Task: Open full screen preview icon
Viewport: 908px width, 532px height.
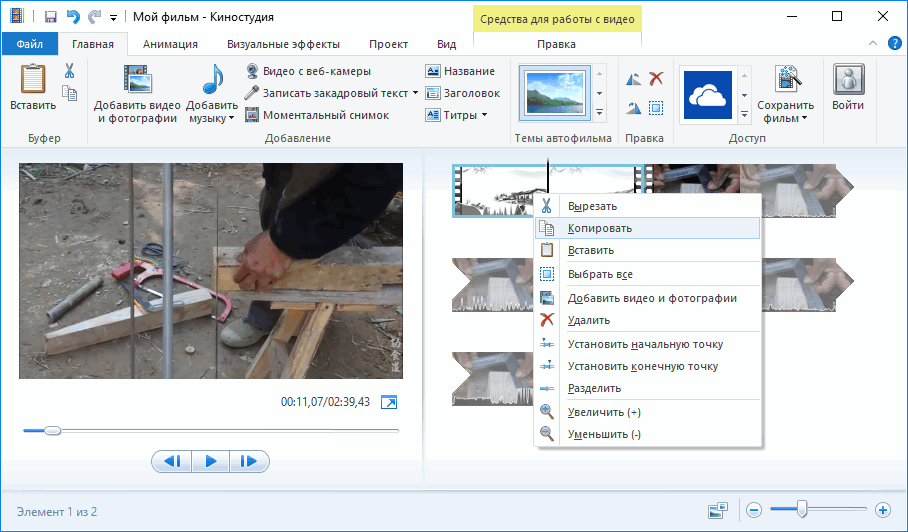Action: pyautogui.click(x=390, y=402)
